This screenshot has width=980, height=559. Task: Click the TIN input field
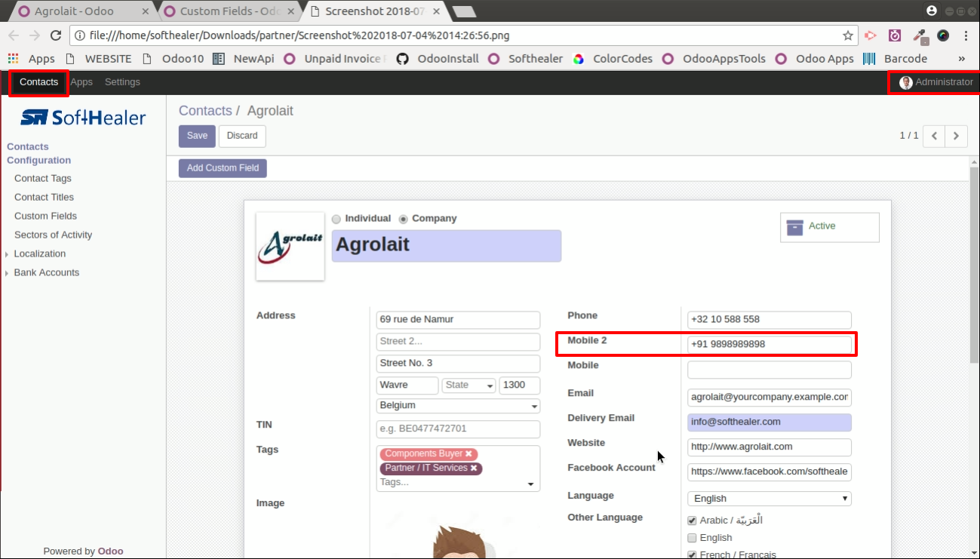tap(459, 428)
